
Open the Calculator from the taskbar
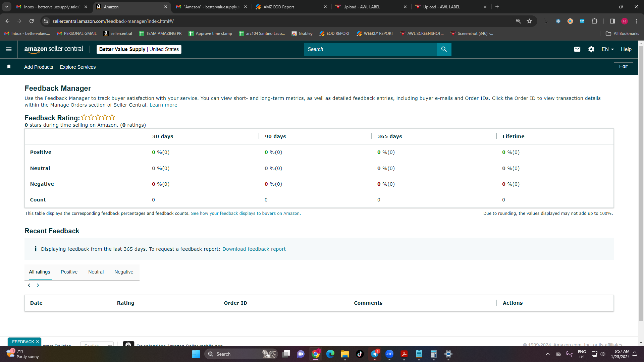pyautogui.click(x=434, y=354)
